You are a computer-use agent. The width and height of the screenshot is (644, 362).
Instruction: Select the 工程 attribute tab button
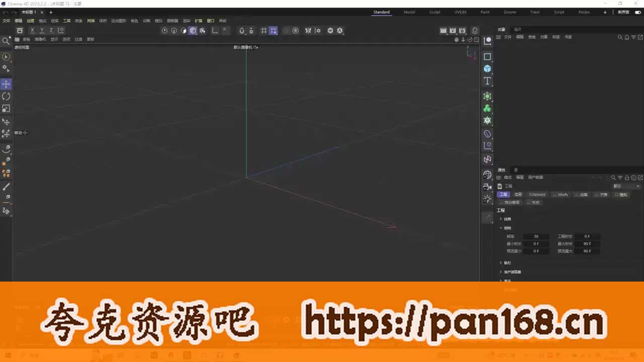pyautogui.click(x=503, y=195)
